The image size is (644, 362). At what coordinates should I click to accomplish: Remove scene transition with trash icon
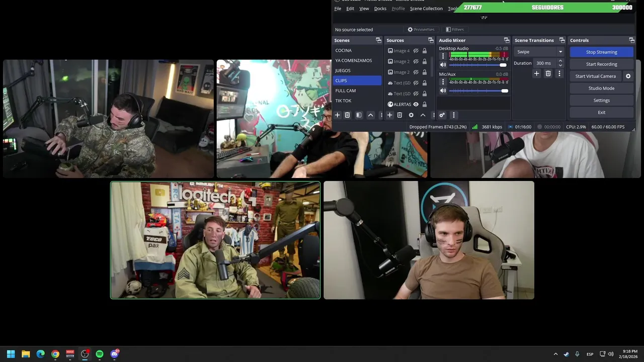[x=548, y=74]
